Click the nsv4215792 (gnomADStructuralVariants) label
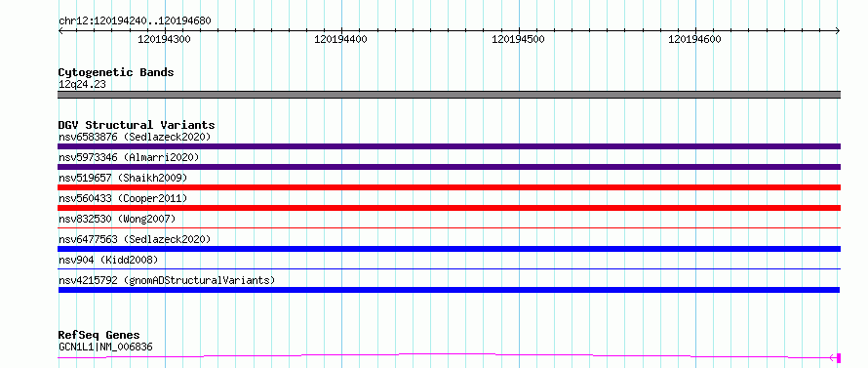Screen dimensions: 868x368 [x=167, y=280]
